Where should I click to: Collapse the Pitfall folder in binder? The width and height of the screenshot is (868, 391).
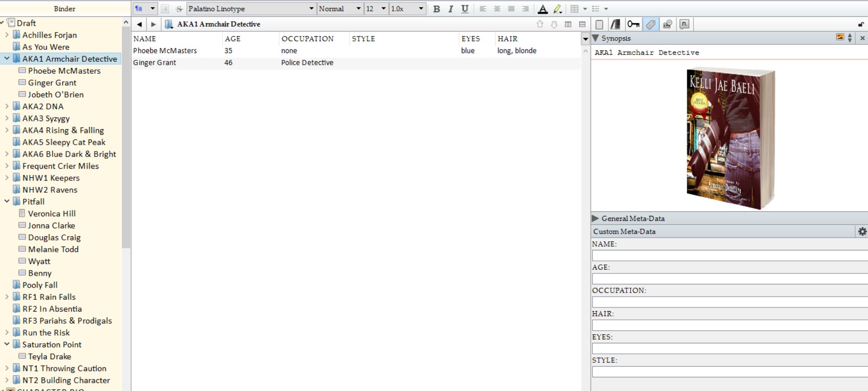[x=7, y=201]
